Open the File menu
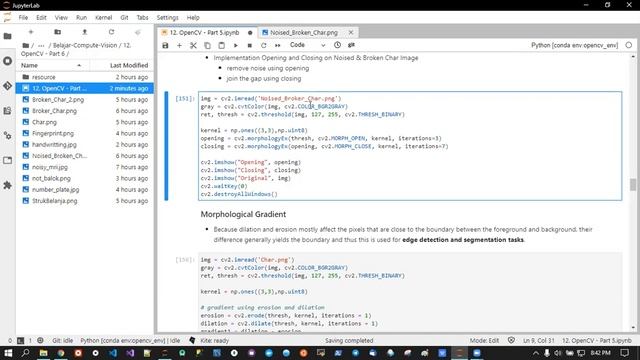 pos(23,18)
